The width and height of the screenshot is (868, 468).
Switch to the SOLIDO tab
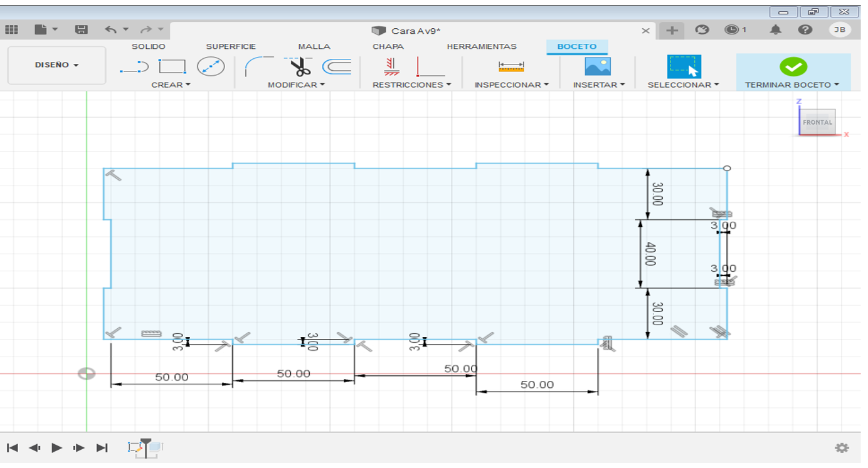pos(149,46)
